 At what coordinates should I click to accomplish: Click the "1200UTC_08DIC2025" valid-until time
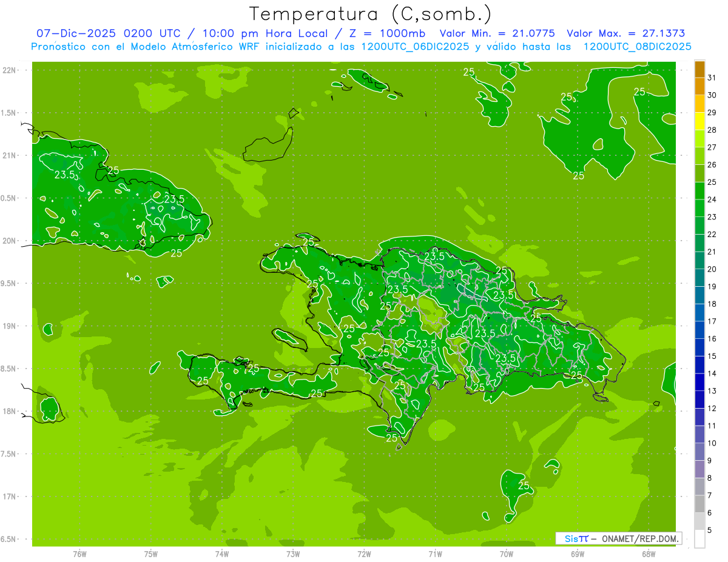pyautogui.click(x=637, y=47)
